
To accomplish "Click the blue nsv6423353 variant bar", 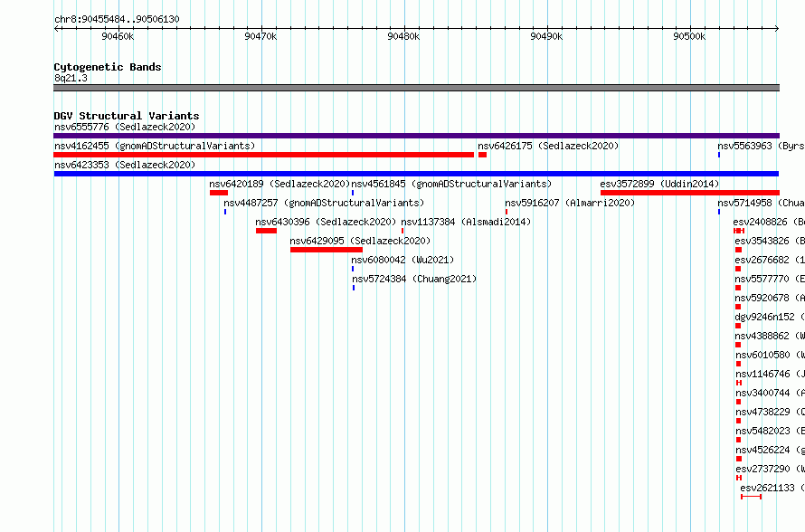I will click(x=416, y=174).
